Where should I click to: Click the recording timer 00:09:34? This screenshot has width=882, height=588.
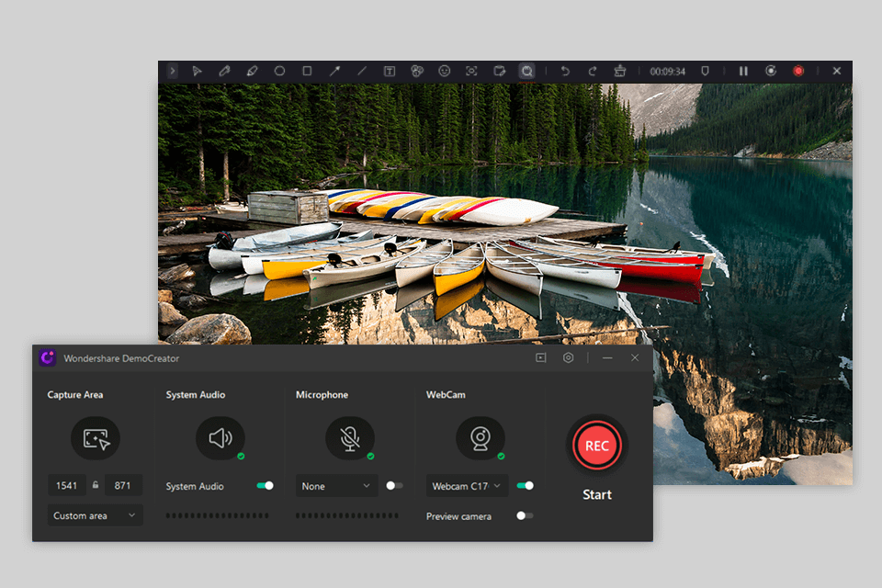click(668, 72)
